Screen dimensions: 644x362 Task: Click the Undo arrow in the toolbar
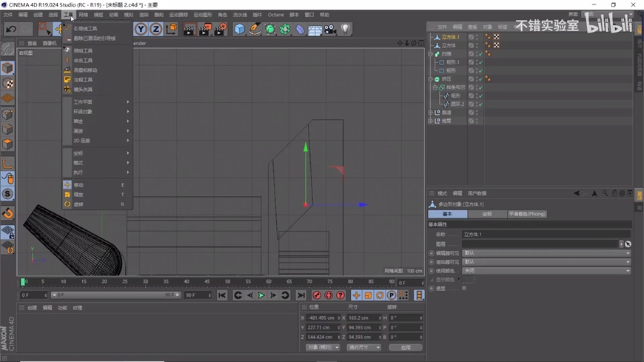10,30
